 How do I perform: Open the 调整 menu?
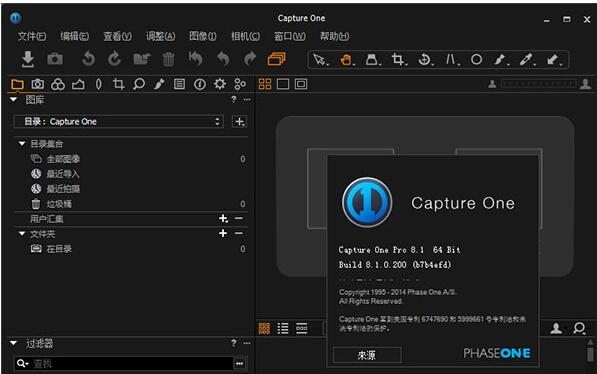[160, 36]
